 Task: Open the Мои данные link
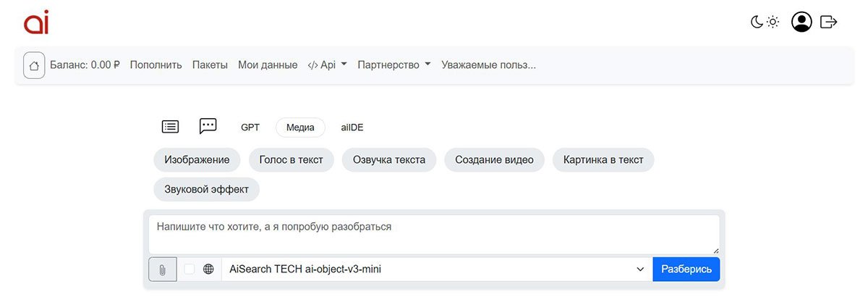268,65
